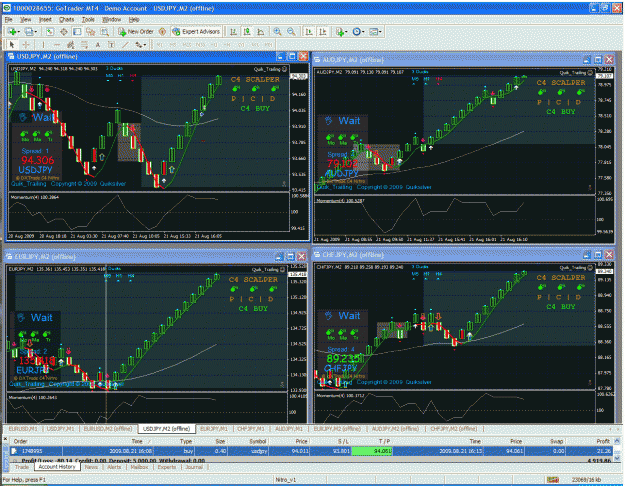The image size is (625, 486).
Task: Click the connection status bars icon
Action: (x=552, y=480)
